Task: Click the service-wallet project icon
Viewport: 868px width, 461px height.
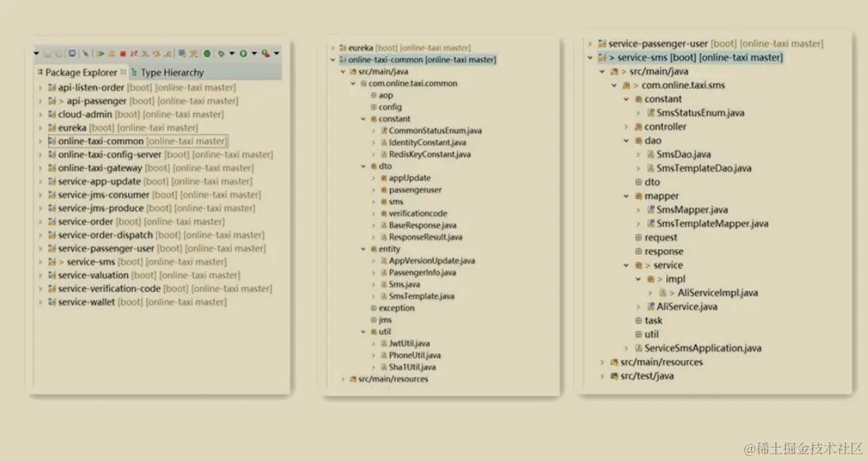Action: coord(52,302)
